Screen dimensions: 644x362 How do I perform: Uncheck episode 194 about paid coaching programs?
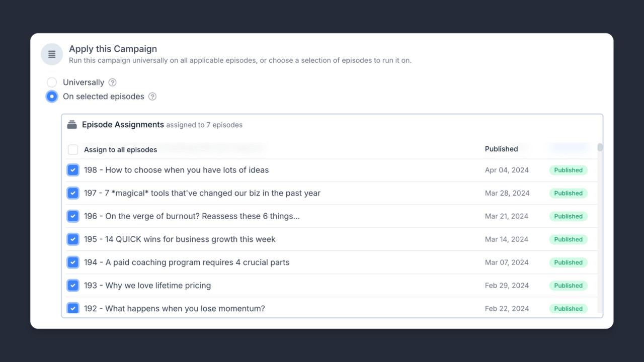click(x=73, y=262)
